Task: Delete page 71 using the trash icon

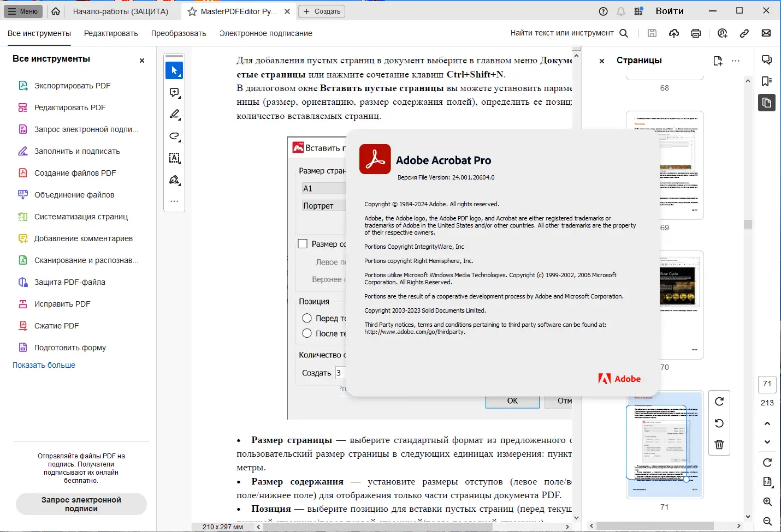Action: click(x=719, y=444)
